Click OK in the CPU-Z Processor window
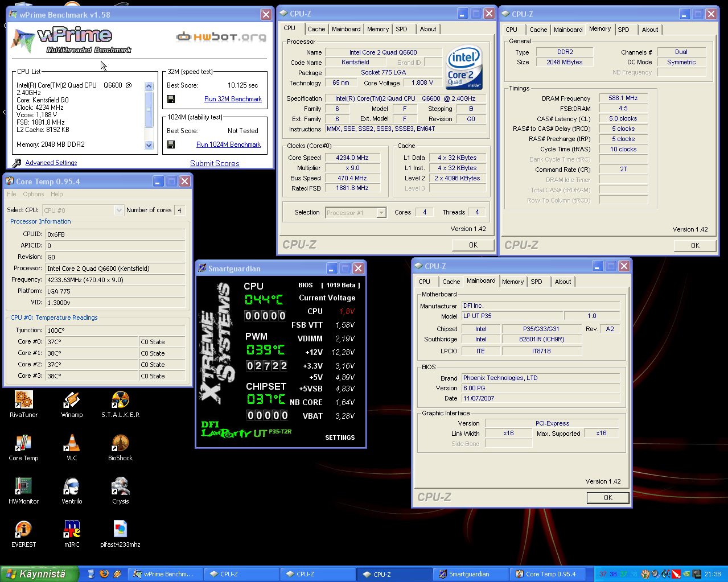Screen dimensions: 728x582 pos(474,245)
